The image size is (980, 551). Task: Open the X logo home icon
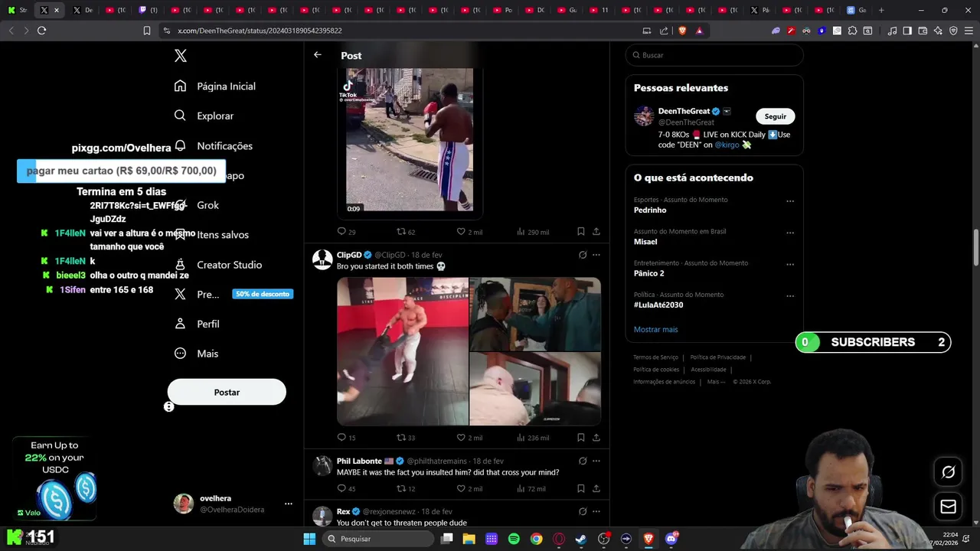(181, 56)
